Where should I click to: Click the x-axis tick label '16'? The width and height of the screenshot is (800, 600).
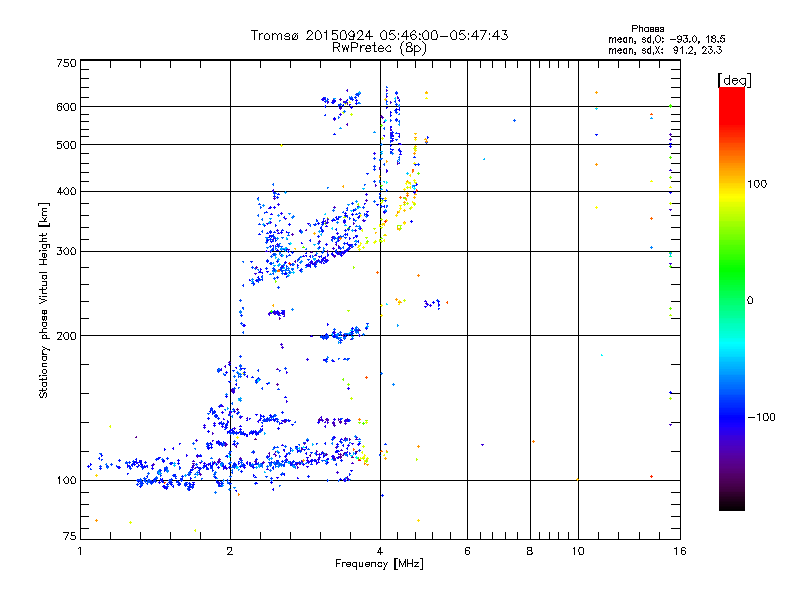pyautogui.click(x=680, y=551)
